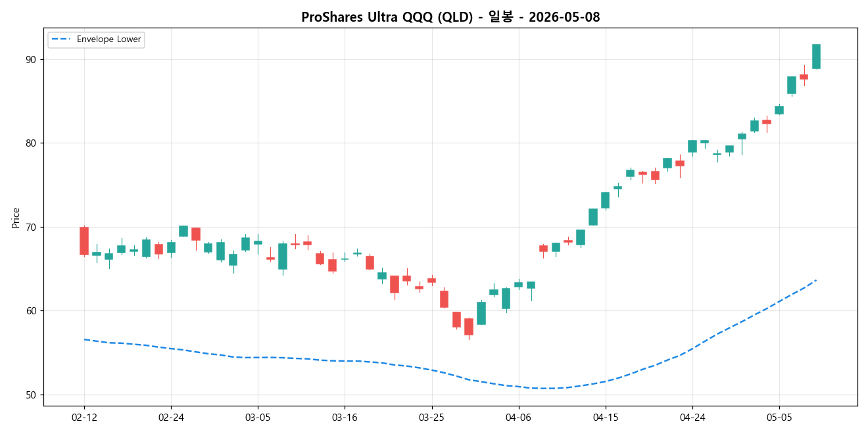
Task: Click the 50 y-axis tick label
Action: click(31, 395)
